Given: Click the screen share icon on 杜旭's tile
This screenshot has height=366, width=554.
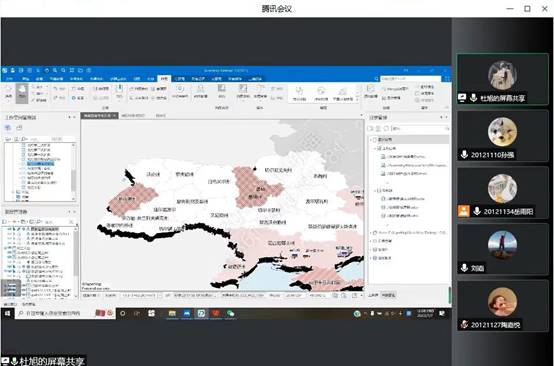Looking at the screenshot, I should [x=462, y=98].
